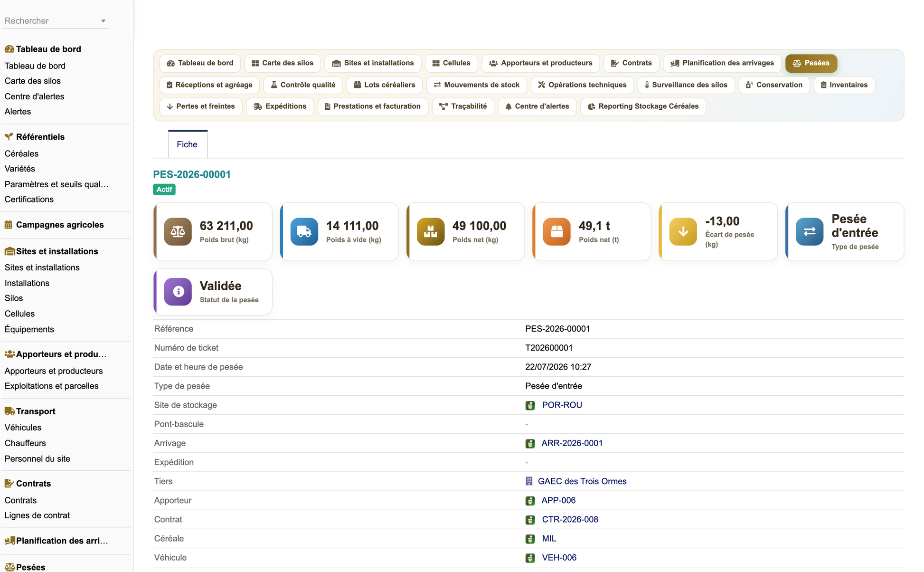924x572 pixels.
Task: Click the green icon beside MIL
Action: coord(530,539)
